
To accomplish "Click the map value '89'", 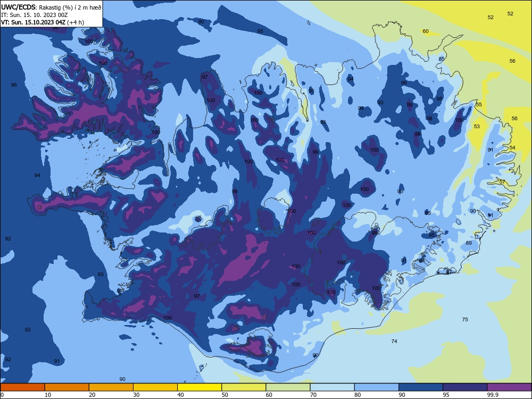I will [469, 243].
